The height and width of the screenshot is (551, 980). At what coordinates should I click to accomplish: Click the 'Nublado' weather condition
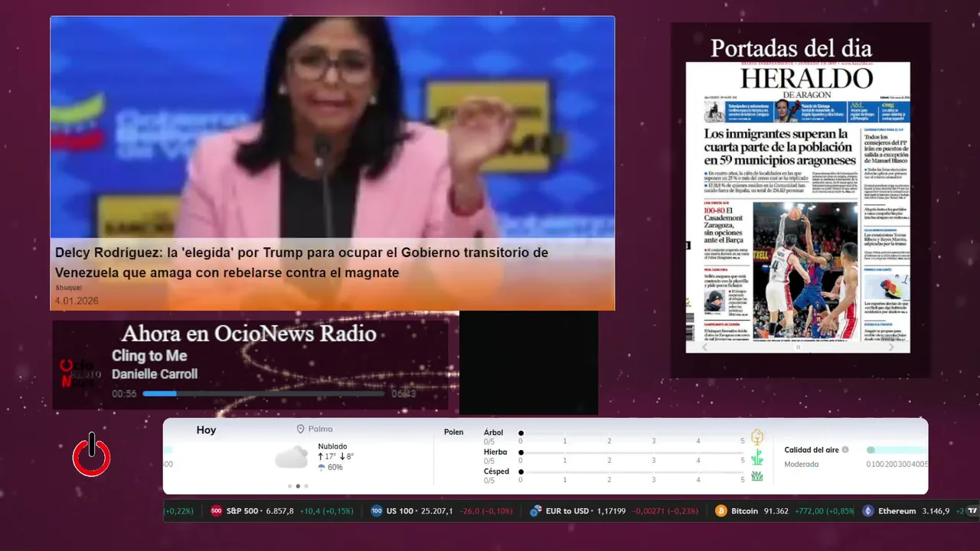[x=332, y=446]
